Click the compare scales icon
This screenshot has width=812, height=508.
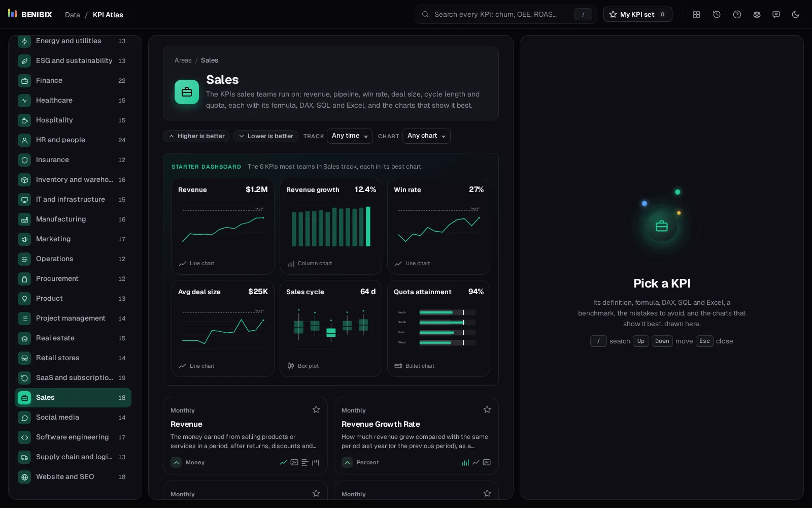coord(757,14)
